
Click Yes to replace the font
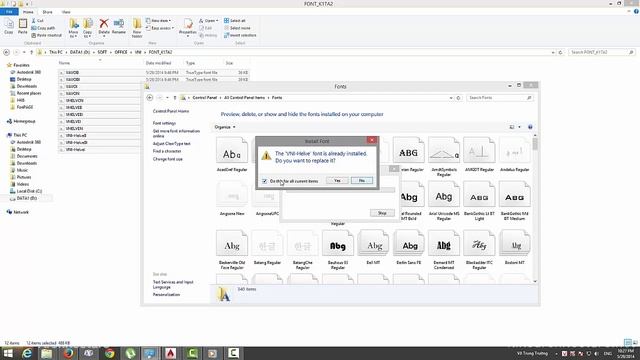[337, 180]
